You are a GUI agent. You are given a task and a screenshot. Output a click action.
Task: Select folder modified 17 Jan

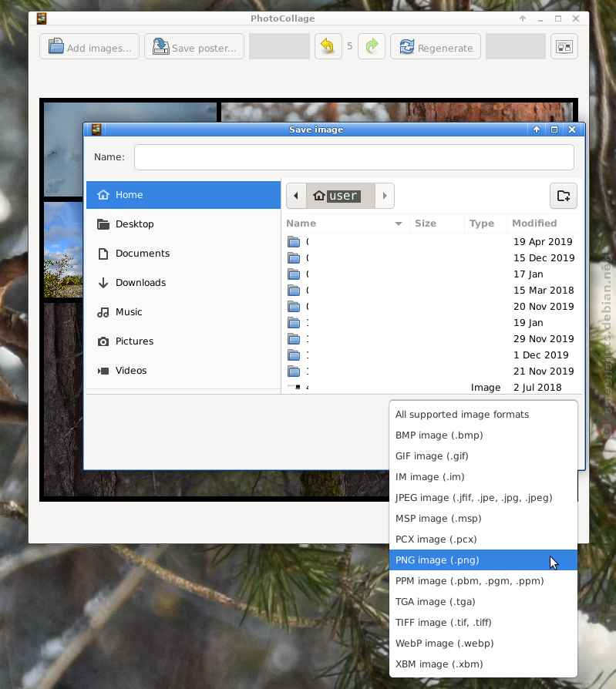(433, 274)
